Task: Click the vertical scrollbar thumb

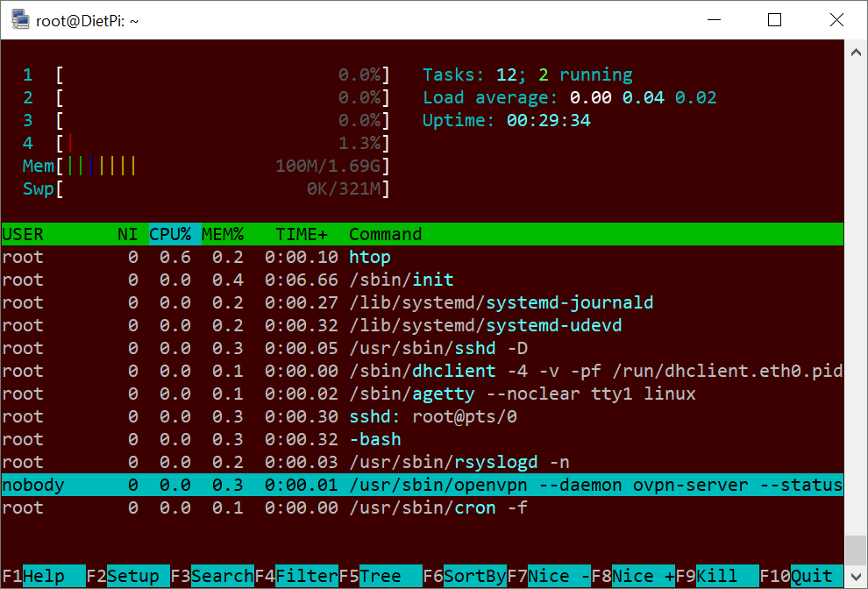Action: tap(856, 550)
